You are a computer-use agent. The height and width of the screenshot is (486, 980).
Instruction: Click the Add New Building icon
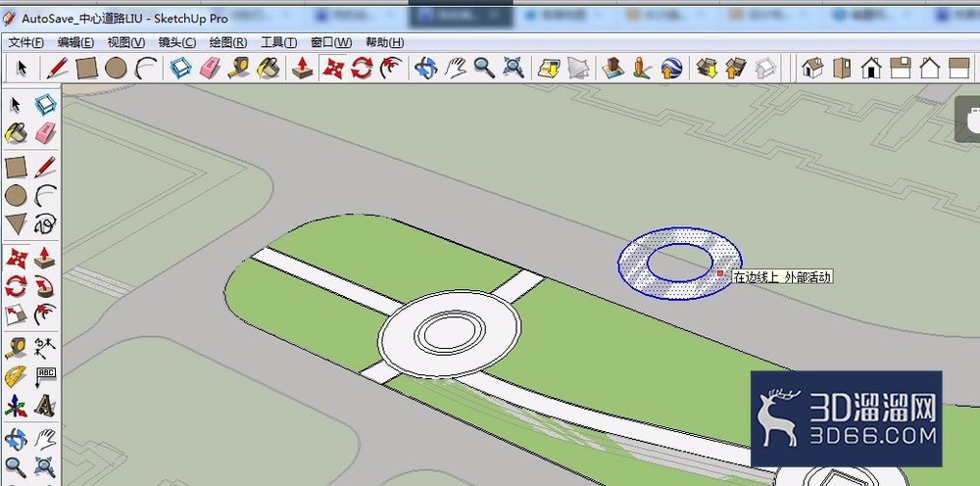[613, 68]
